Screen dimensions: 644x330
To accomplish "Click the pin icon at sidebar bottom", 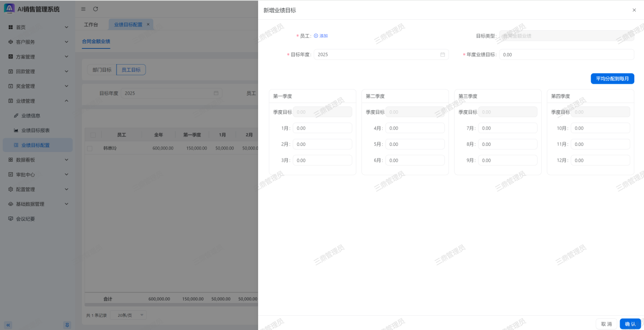I will tap(67, 324).
